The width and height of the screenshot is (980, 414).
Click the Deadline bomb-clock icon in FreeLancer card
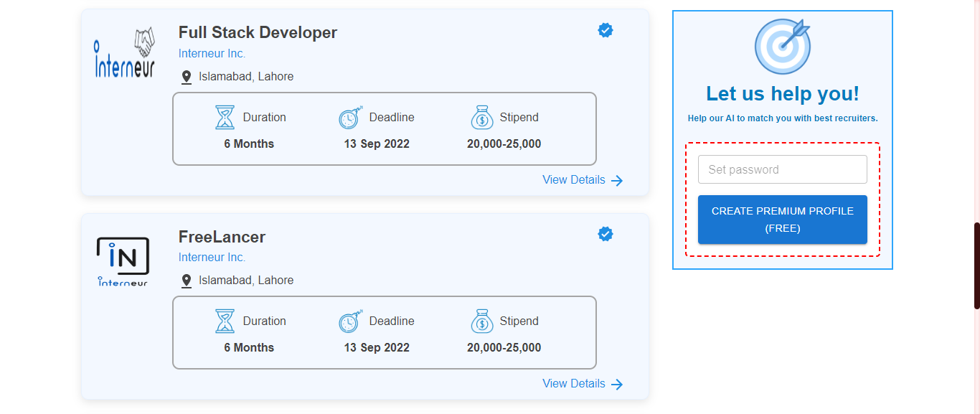pos(350,321)
